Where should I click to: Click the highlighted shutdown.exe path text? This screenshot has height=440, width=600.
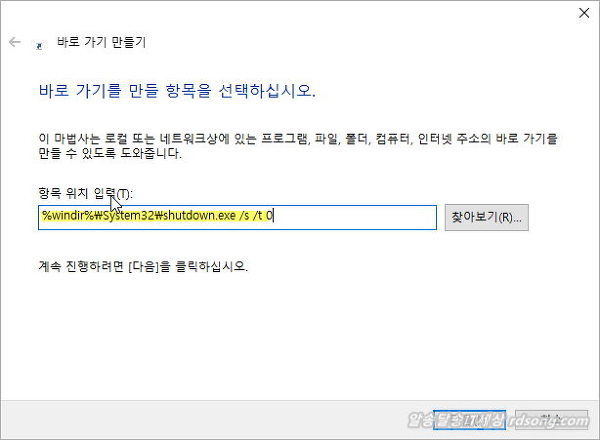point(157,216)
